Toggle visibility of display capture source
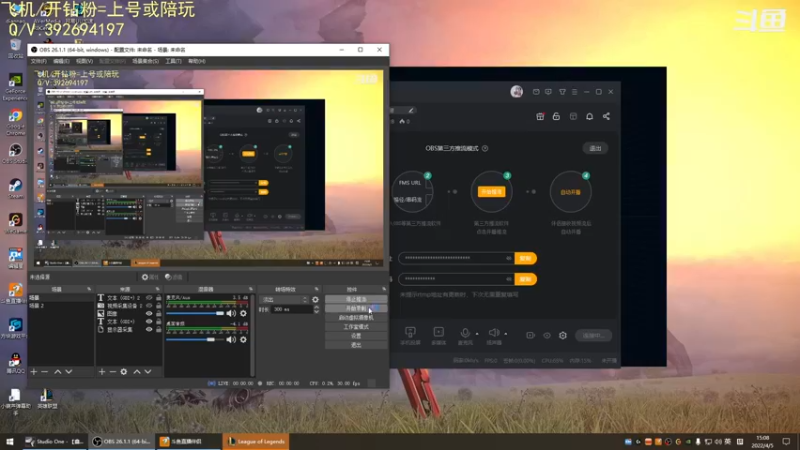The height and width of the screenshot is (450, 800). (149, 330)
